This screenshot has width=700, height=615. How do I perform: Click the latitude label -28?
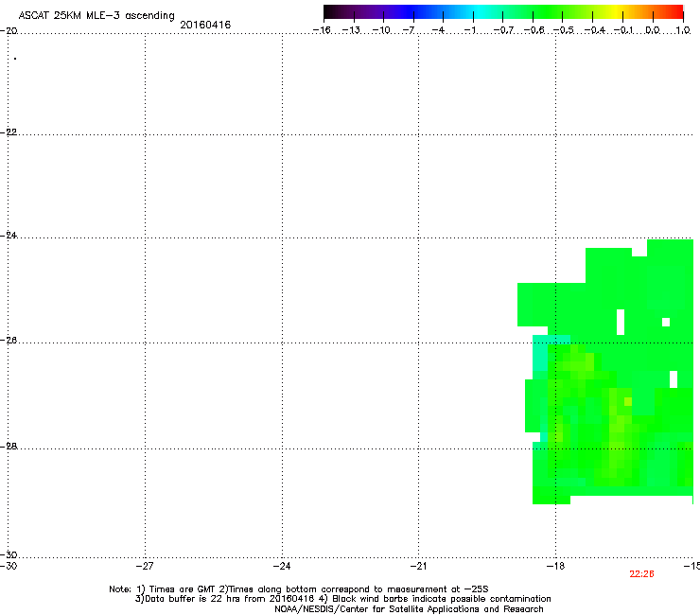point(9,447)
